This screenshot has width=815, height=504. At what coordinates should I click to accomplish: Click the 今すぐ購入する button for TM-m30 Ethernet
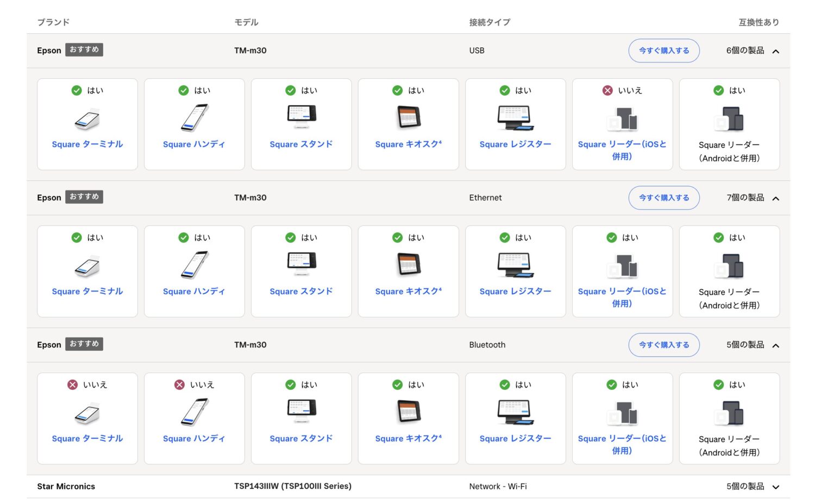click(x=664, y=198)
